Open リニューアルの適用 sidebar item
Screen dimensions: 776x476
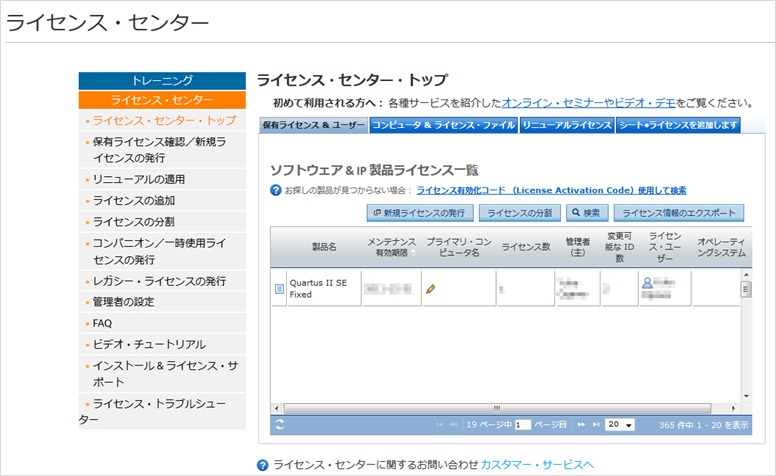tap(162, 179)
